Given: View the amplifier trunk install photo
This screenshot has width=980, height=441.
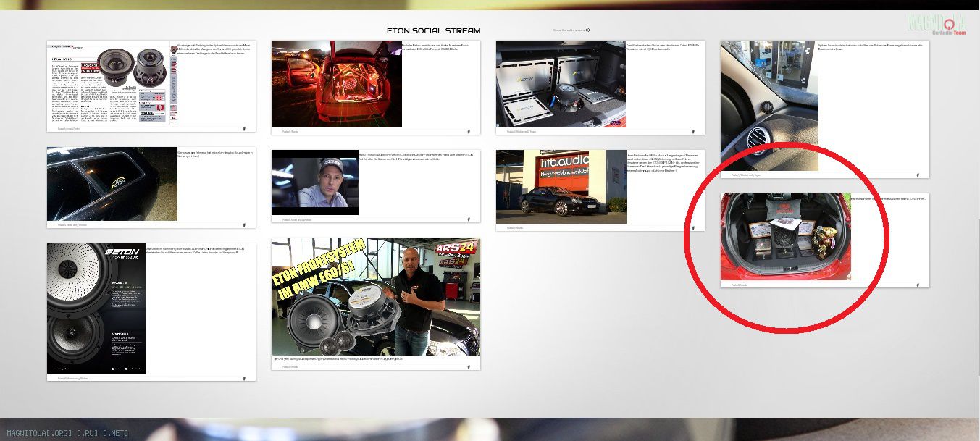Looking at the screenshot, I should [x=561, y=84].
